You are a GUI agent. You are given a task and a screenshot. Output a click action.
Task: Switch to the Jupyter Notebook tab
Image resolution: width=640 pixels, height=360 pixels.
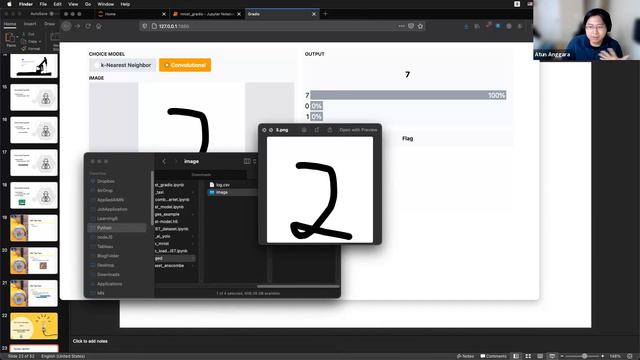[x=207, y=14]
